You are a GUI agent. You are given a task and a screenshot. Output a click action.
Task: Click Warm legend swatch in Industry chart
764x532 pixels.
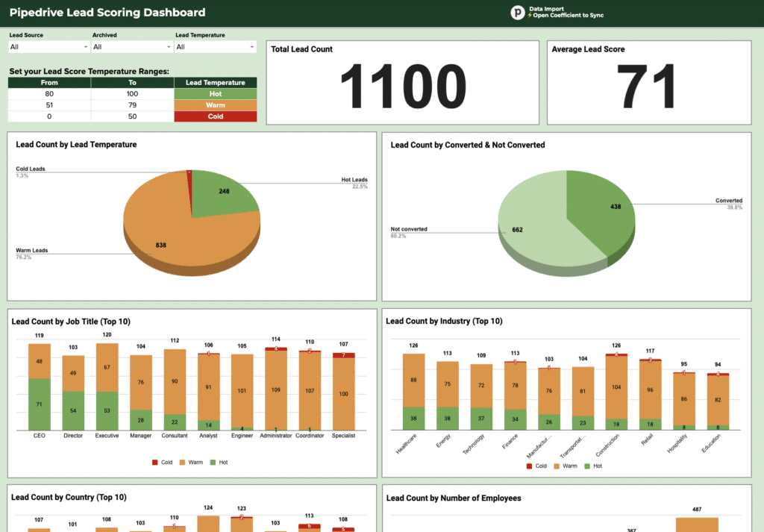[x=557, y=466]
